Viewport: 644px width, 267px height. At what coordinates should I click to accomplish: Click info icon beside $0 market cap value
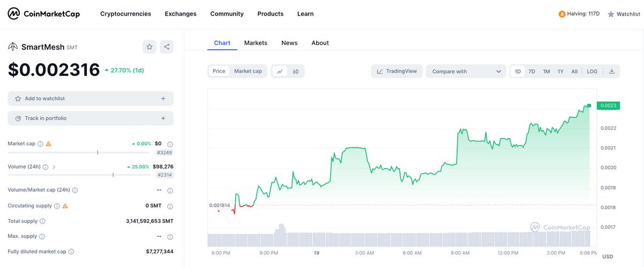(x=170, y=144)
